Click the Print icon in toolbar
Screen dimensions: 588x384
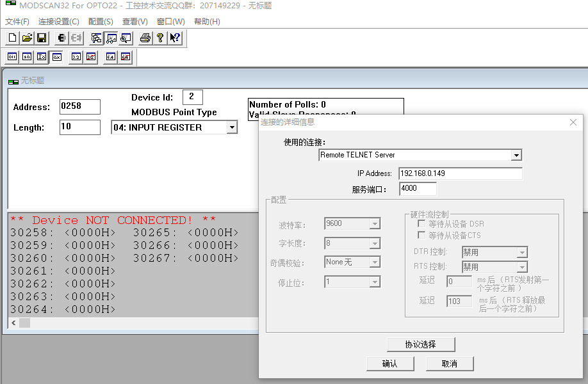click(145, 38)
